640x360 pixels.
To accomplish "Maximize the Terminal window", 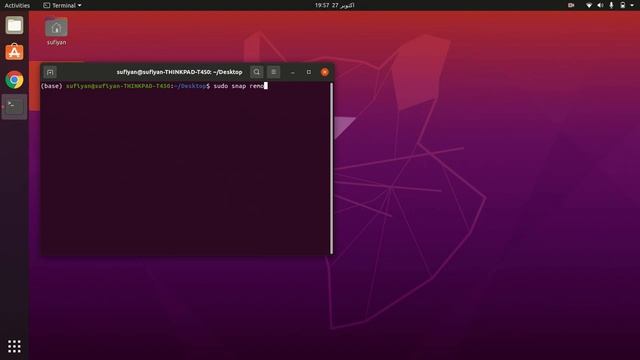I will 309,72.
